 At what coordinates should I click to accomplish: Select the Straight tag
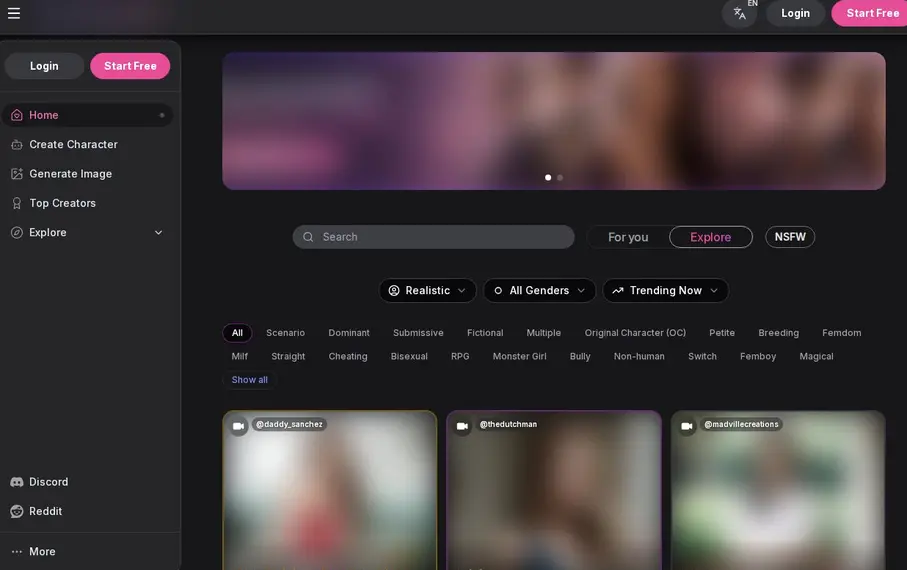click(288, 356)
